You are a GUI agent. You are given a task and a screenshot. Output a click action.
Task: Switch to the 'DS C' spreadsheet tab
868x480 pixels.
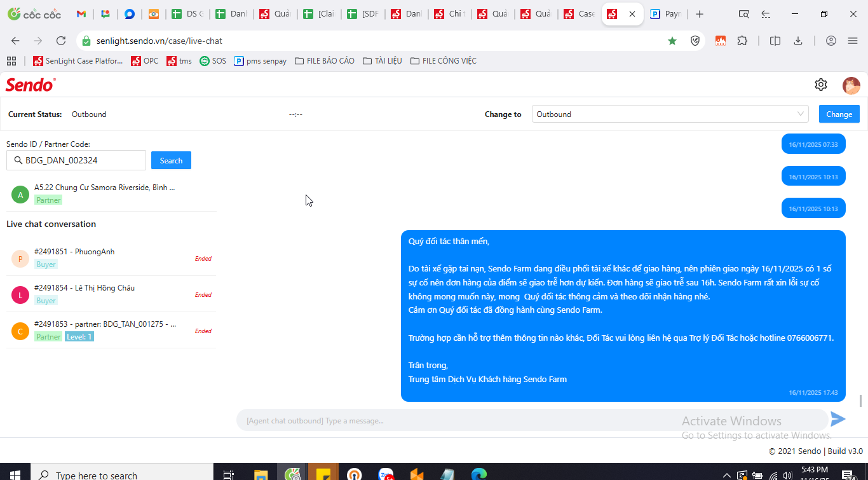point(188,14)
